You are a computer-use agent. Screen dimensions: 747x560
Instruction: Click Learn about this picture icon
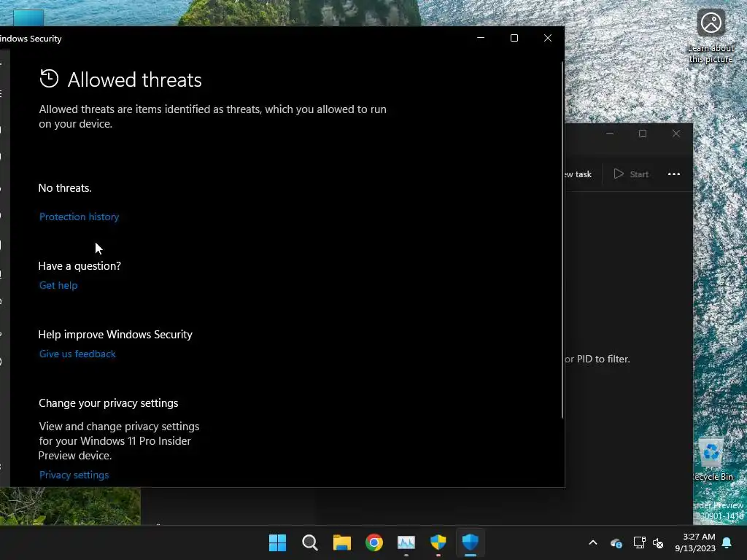(711, 36)
